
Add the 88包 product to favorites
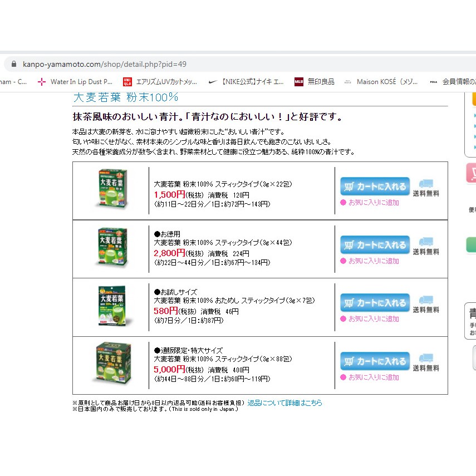pos(373,377)
